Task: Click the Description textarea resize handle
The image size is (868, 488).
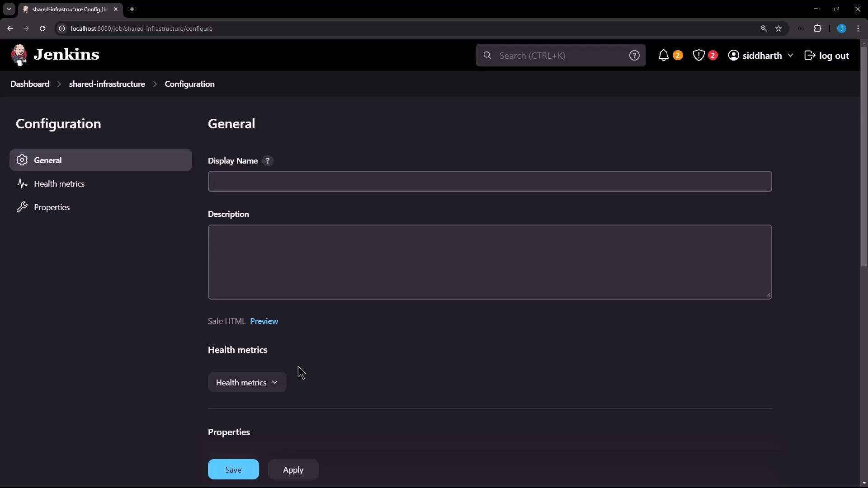Action: pos(768,295)
